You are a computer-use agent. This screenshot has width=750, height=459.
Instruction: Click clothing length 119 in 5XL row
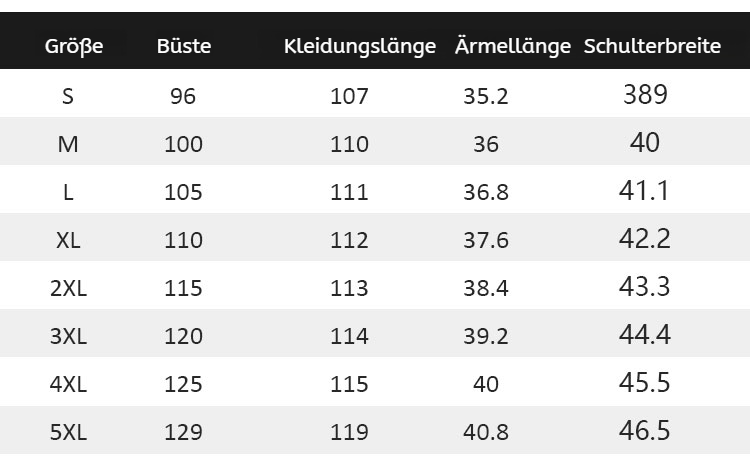[349, 432]
